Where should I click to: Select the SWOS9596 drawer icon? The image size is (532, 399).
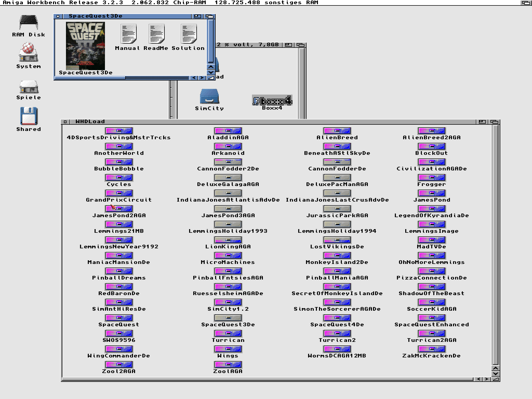[119, 333]
